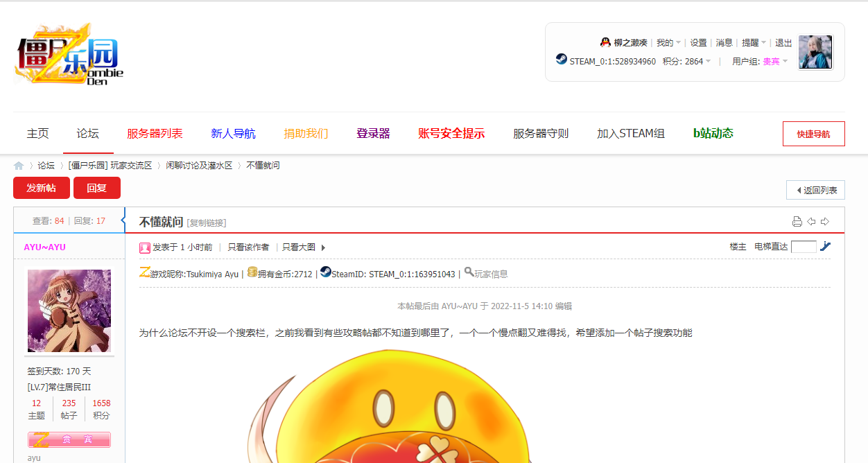This screenshot has height=463, width=868.
Task: Click the [僵尸乐园] 玩家交流区 breadcrumb
Action: point(110,166)
